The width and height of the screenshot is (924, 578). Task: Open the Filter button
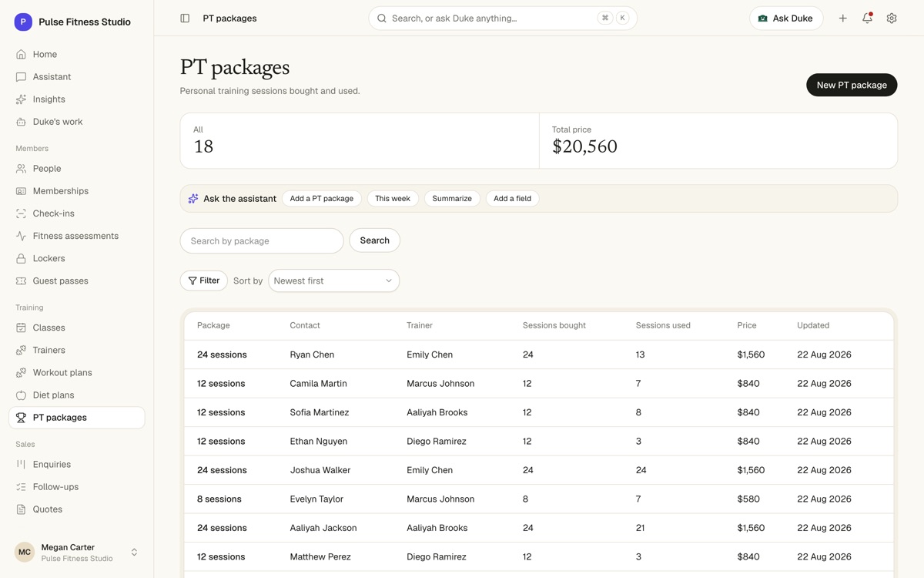(x=203, y=281)
